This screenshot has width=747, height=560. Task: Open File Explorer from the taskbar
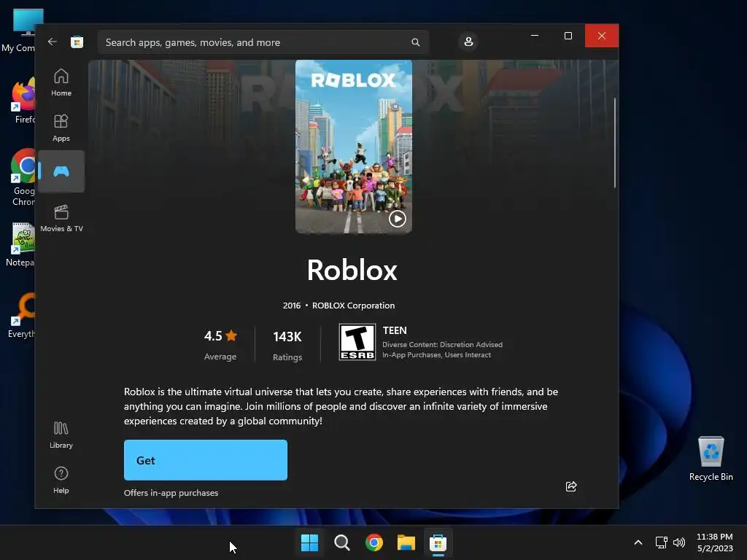point(406,542)
